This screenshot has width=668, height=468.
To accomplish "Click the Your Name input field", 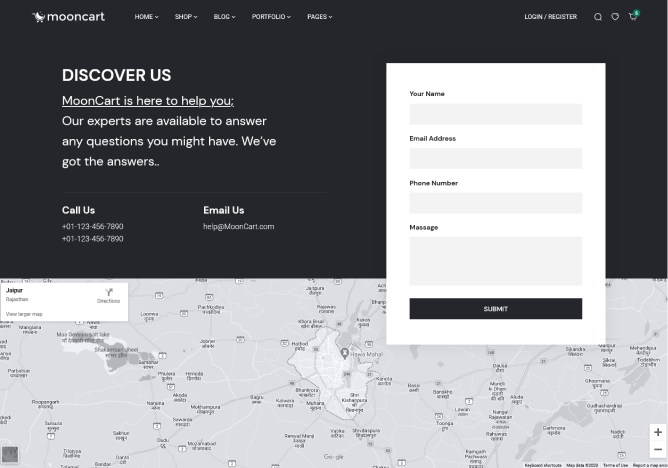I will [495, 114].
